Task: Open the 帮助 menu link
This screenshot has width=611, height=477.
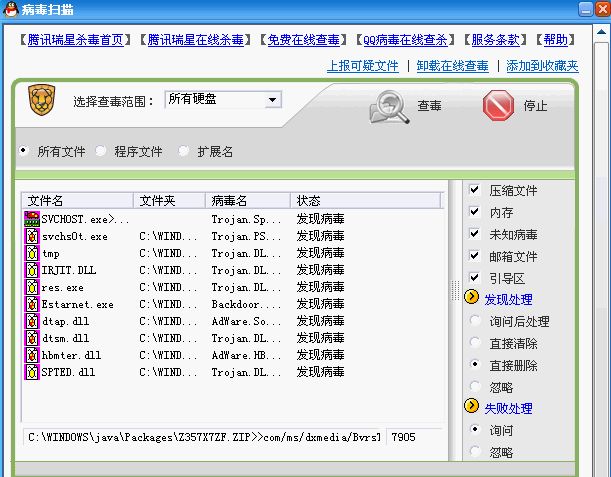Action: coord(555,40)
